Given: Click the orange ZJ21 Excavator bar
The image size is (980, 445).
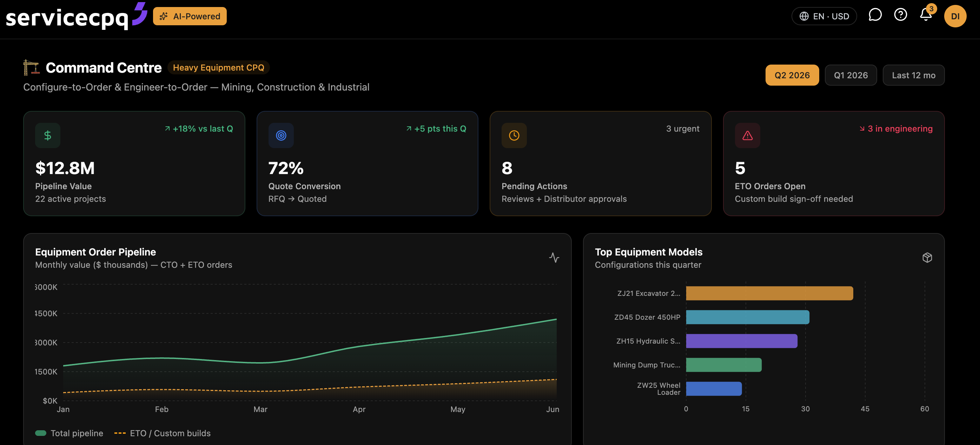Looking at the screenshot, I should (x=769, y=293).
